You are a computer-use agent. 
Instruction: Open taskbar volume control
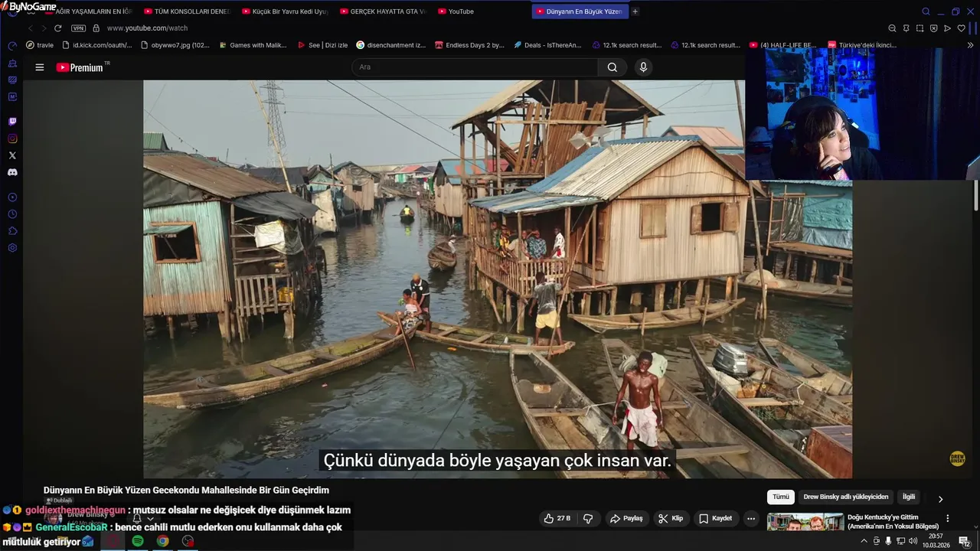tap(913, 541)
